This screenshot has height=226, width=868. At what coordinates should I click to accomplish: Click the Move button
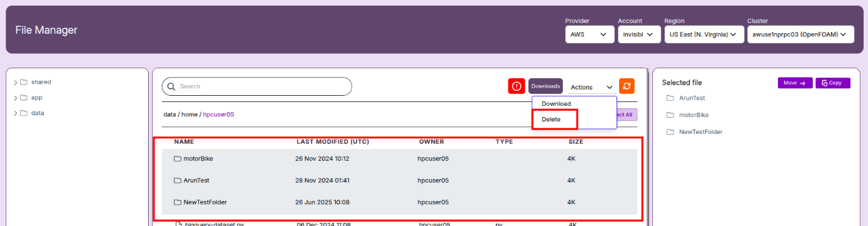tap(795, 83)
